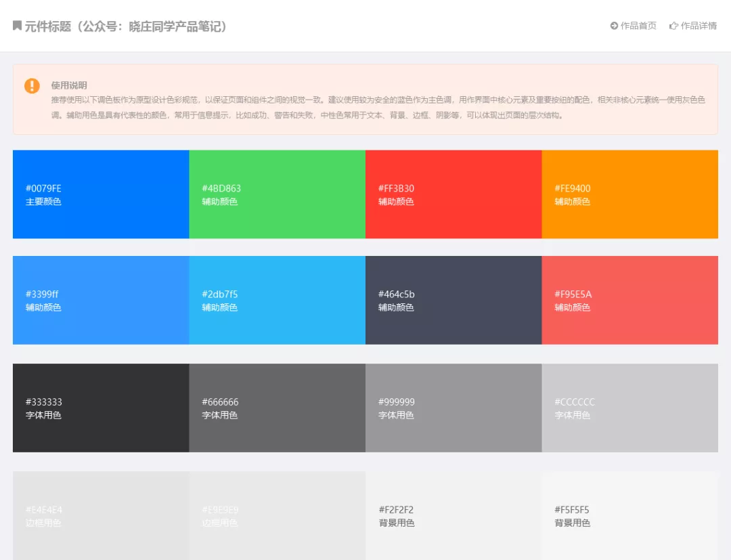The image size is (731, 560).
Task: Pick the #CCCCCC light gray swatch
Action: (630, 408)
